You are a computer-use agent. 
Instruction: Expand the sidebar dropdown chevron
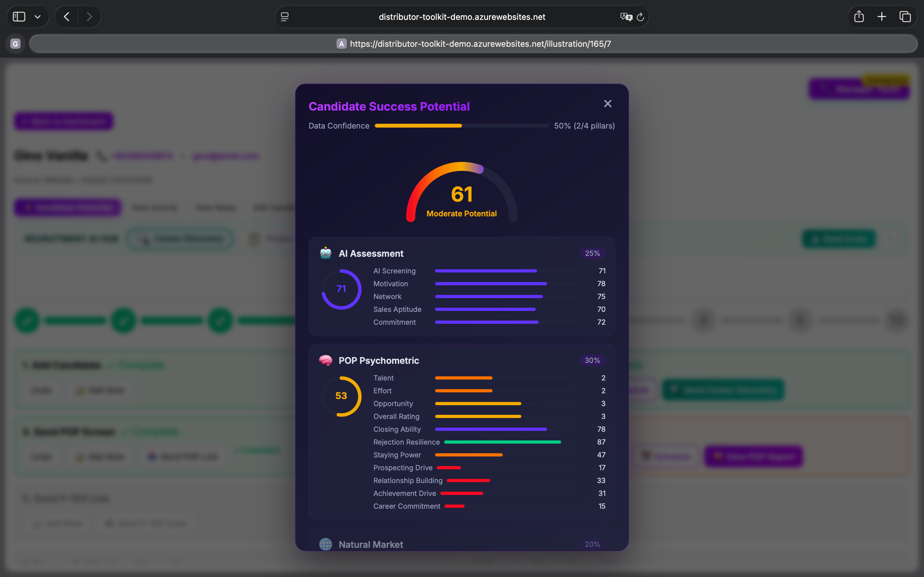(x=38, y=17)
